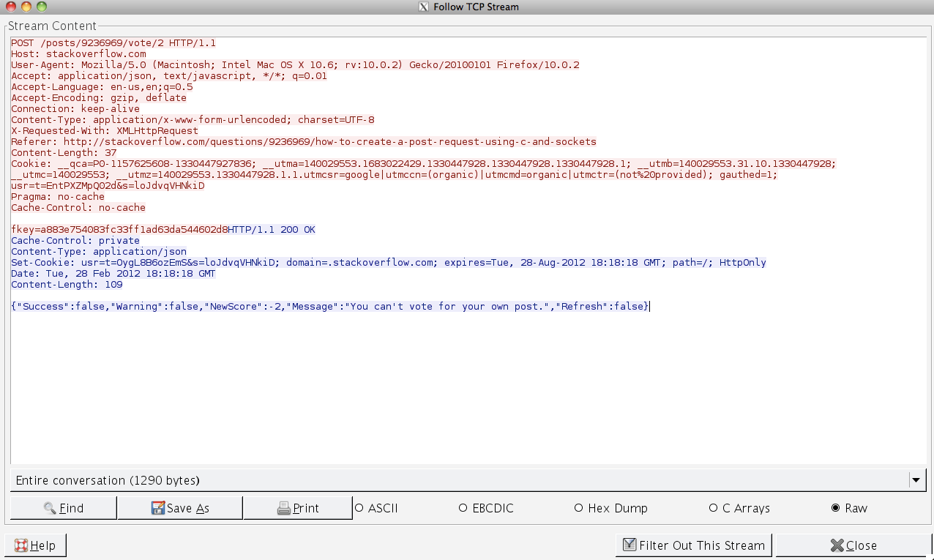Click the request Content-Type urlencoded line
Screen dimensions: 934x560
point(193,120)
